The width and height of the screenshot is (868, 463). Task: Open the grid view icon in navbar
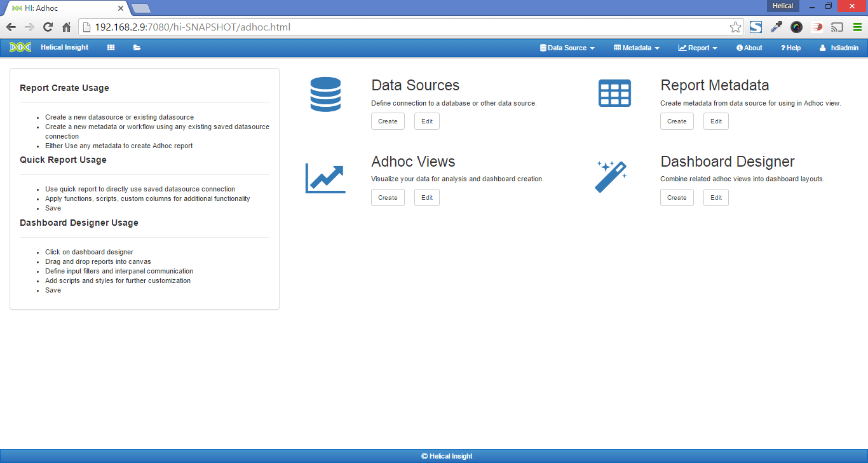pyautogui.click(x=111, y=48)
